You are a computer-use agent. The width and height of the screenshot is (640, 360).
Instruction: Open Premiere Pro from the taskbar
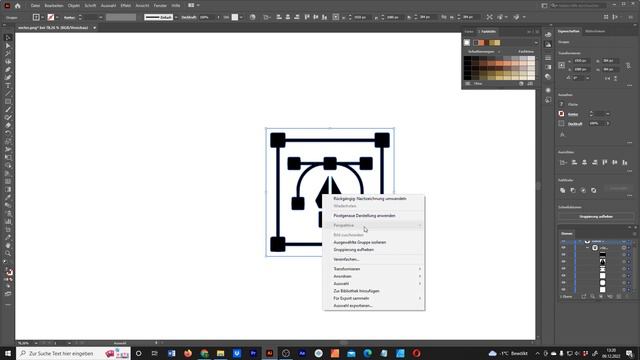[x=253, y=353]
